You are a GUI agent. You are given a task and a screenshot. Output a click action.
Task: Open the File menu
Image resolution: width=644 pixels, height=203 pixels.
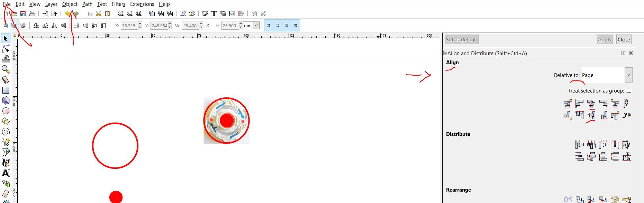click(x=7, y=4)
